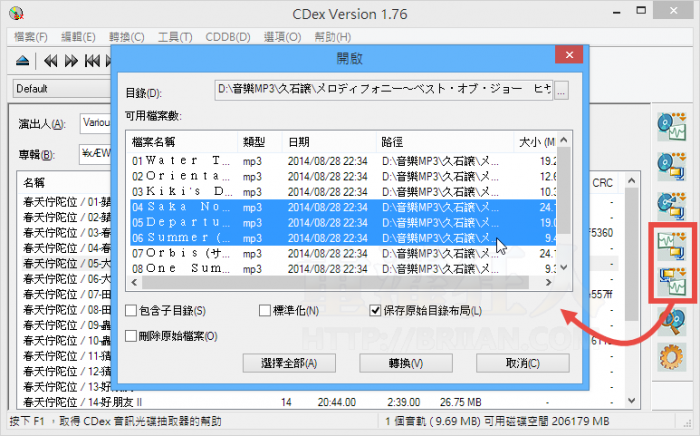
Task: Click 專輯(B) input field
Action: point(96,154)
